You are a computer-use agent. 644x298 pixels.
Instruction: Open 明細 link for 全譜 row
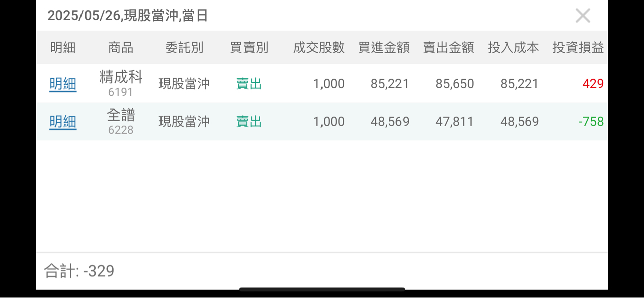(x=63, y=122)
